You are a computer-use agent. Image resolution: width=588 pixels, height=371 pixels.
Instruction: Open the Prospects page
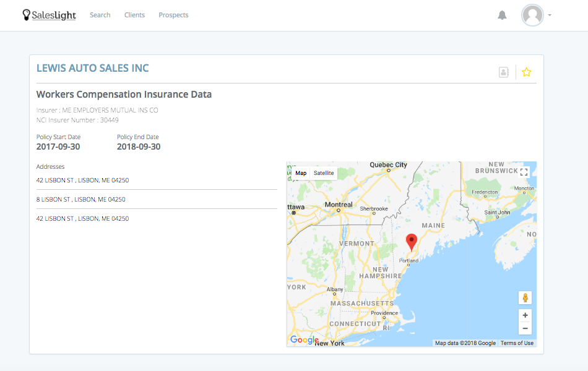coord(174,15)
